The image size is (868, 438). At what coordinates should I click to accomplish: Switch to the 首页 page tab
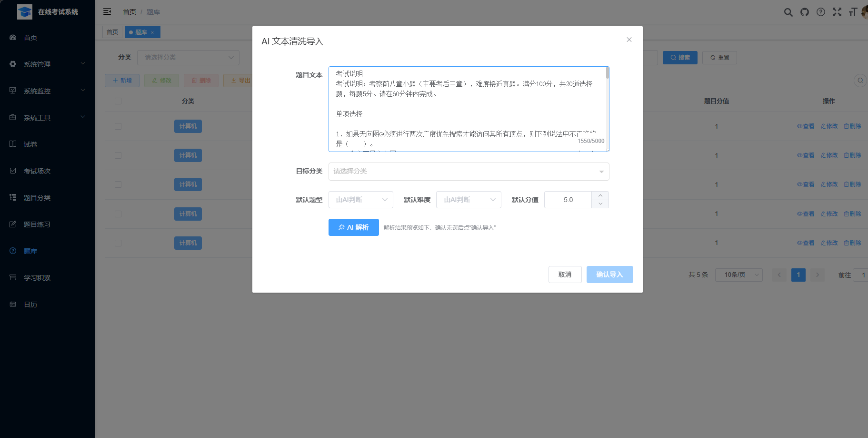(x=112, y=32)
